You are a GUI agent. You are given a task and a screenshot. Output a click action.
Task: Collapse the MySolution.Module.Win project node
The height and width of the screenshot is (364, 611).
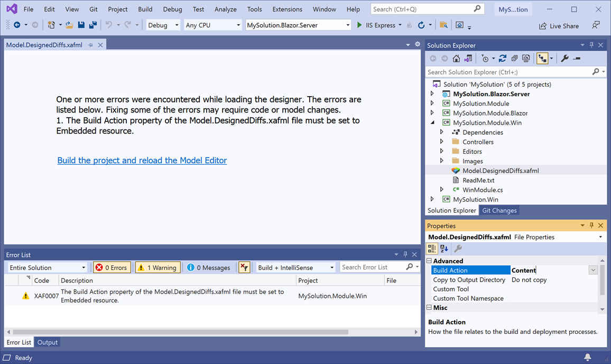tap(432, 123)
